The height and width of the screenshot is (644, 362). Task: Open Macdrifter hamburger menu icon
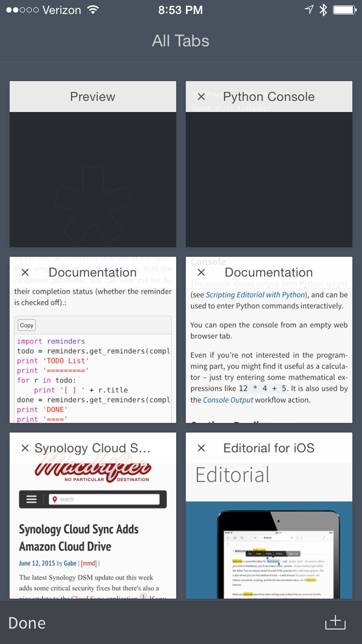(x=31, y=499)
